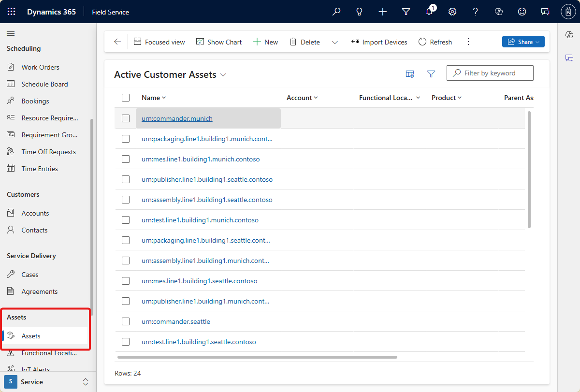Open the Service area switcher

point(47,382)
